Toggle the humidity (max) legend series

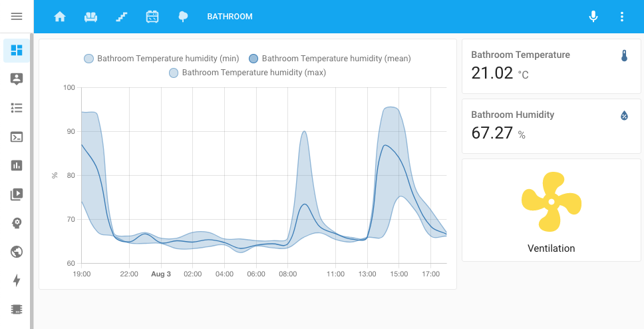pyautogui.click(x=247, y=73)
